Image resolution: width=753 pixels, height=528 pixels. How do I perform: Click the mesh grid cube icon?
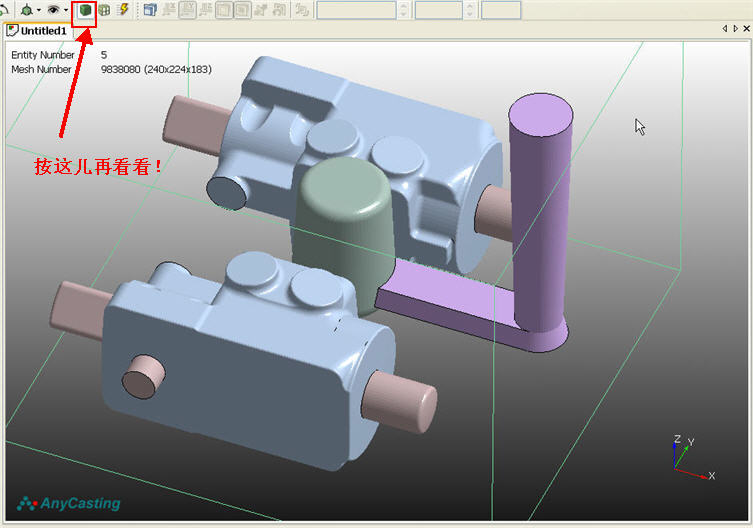(104, 10)
